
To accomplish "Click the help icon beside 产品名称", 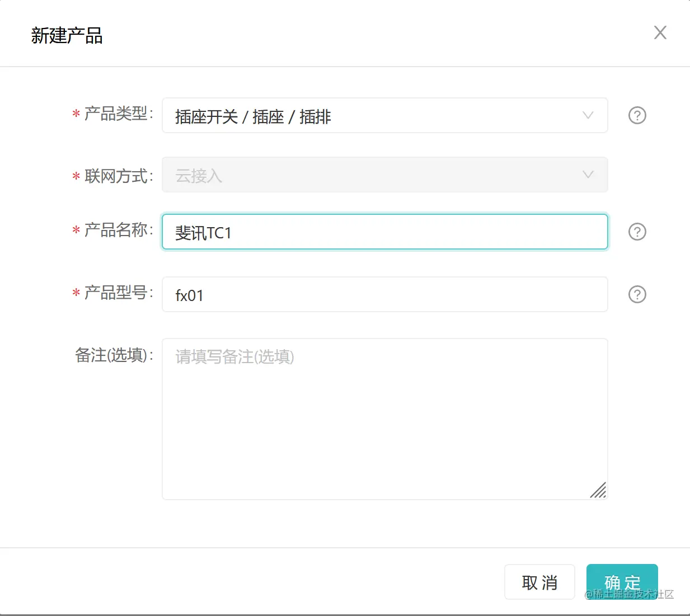I will click(637, 232).
